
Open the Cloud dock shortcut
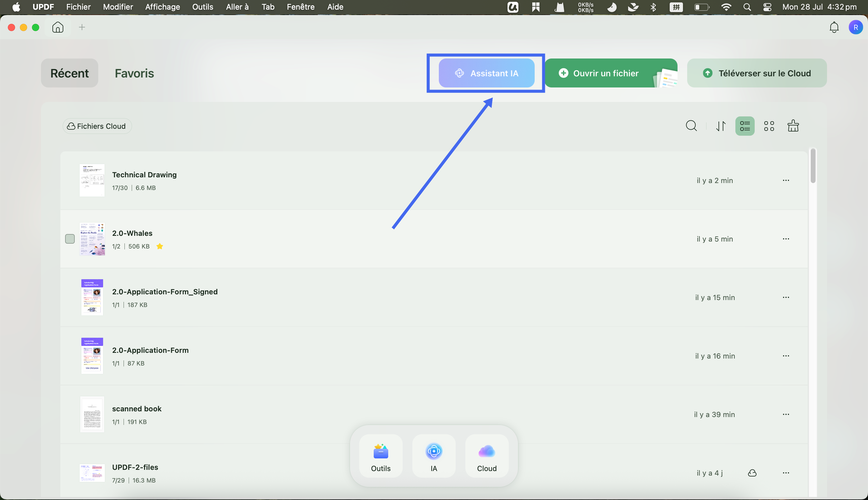487,456
